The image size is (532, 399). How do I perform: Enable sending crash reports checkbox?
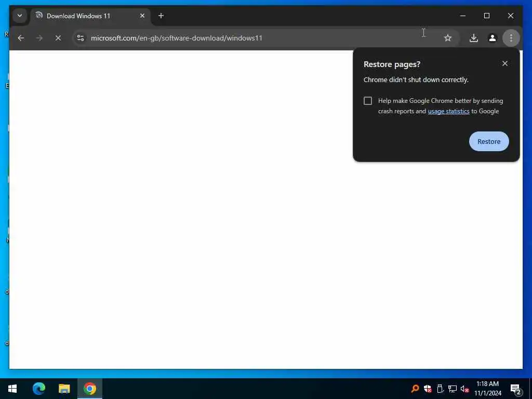pyautogui.click(x=368, y=101)
